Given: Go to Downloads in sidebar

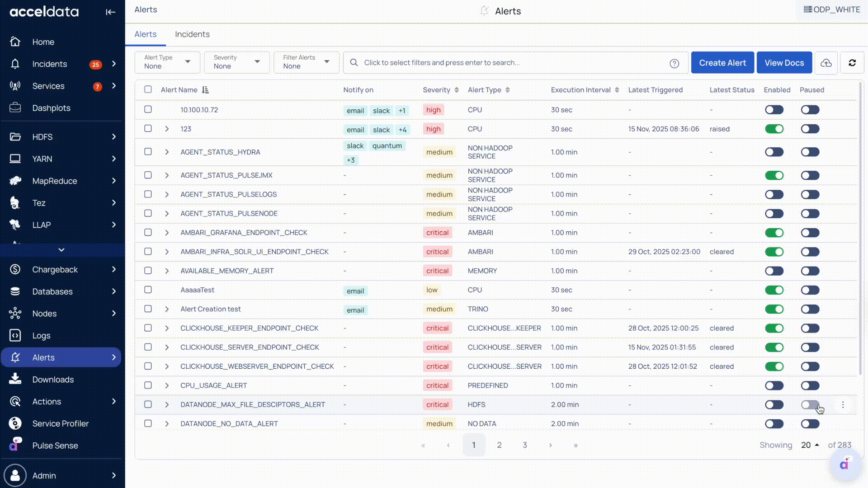Looking at the screenshot, I should tap(53, 380).
